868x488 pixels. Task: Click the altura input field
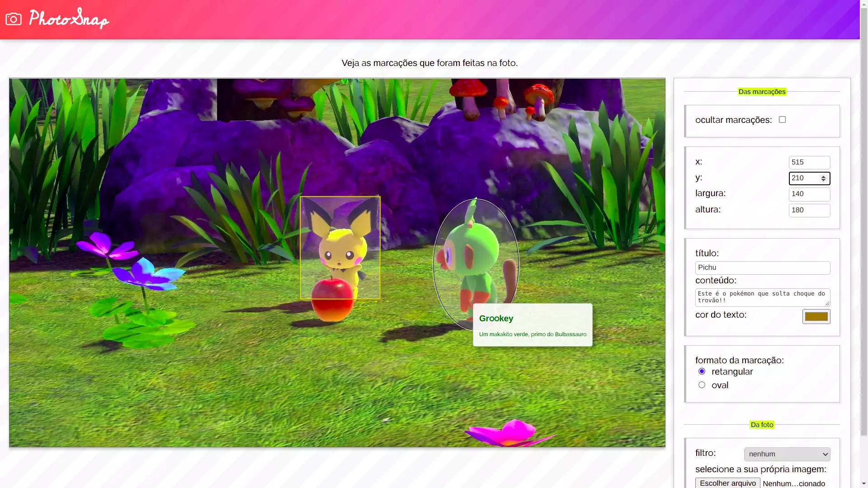[809, 210]
